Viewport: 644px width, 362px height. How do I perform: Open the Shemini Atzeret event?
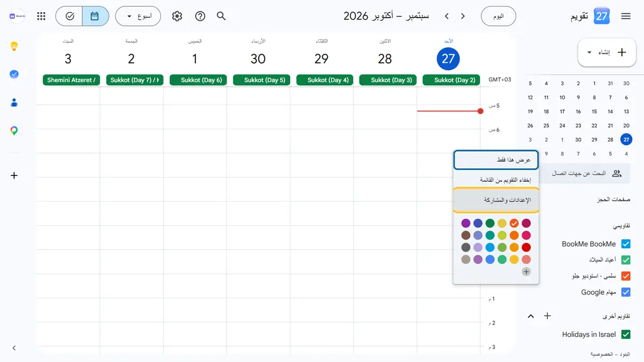point(71,80)
